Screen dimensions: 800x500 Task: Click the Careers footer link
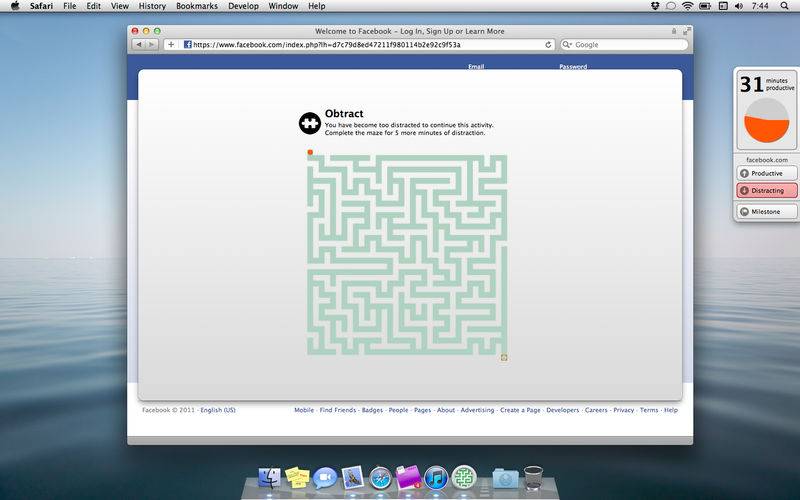(x=596, y=410)
